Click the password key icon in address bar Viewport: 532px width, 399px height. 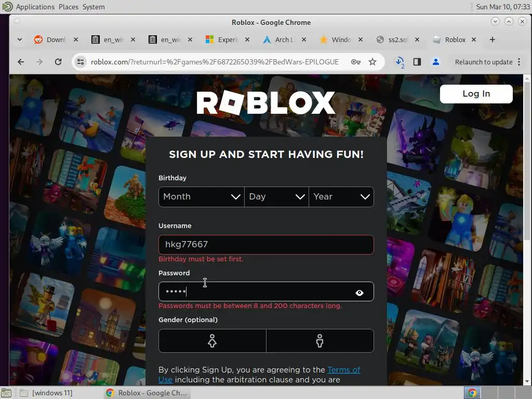pos(355,62)
